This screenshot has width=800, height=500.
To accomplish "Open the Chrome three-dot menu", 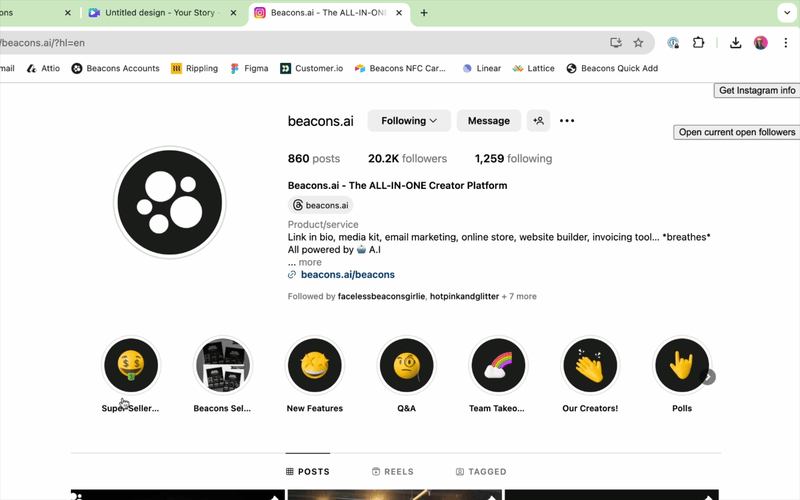I will (x=786, y=43).
